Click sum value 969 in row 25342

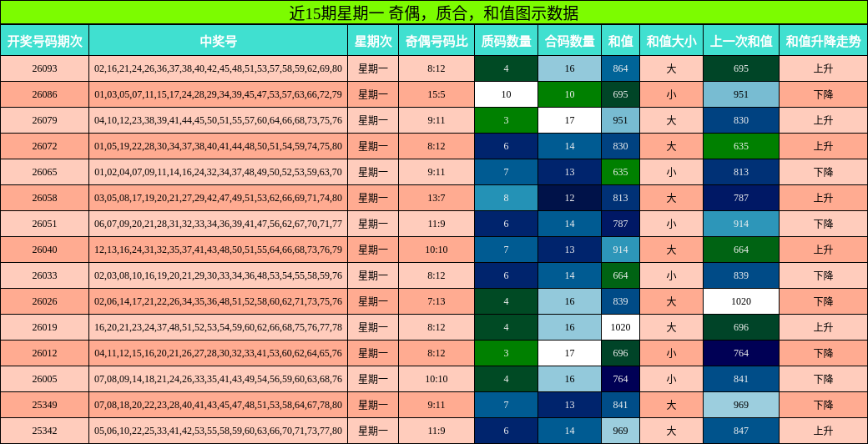pyautogui.click(x=621, y=431)
